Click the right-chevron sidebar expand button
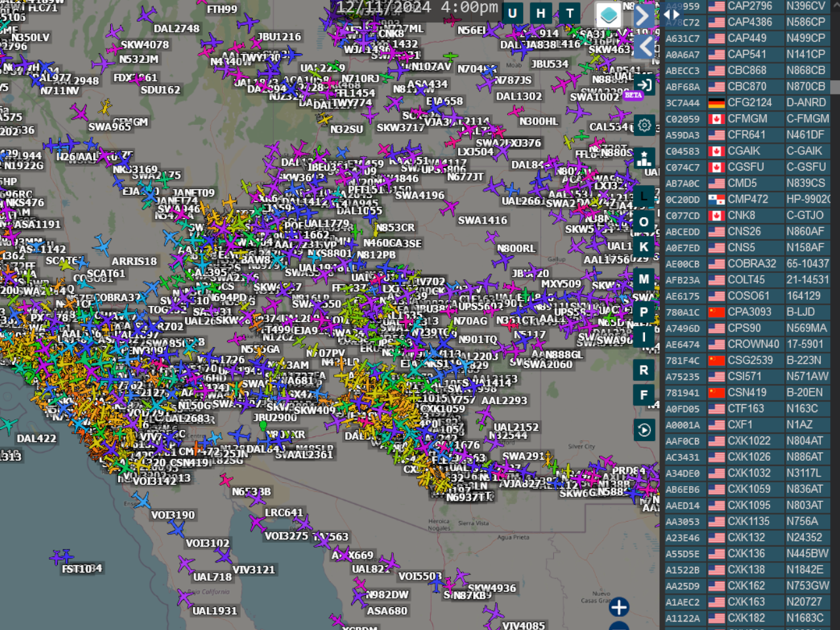This screenshot has width=840, height=630. (644, 16)
